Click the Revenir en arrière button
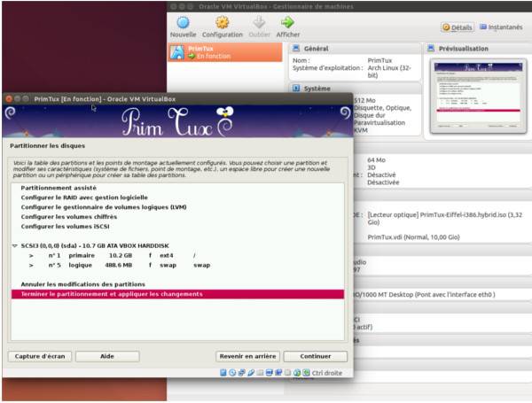The width and height of the screenshot is (532, 403). coord(247,356)
